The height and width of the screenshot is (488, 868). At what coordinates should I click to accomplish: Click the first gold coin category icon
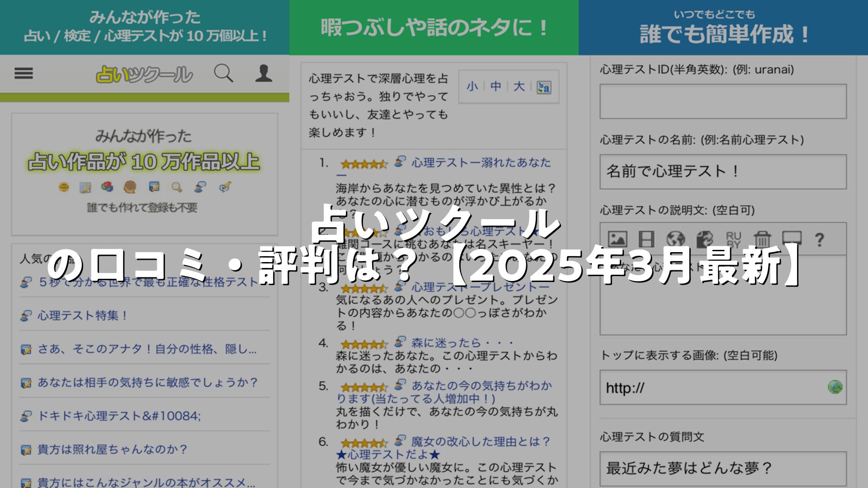(x=64, y=187)
